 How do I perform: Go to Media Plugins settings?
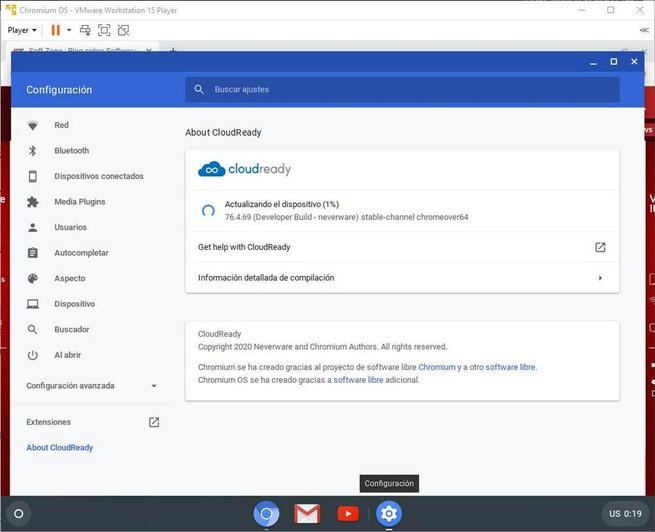(80, 202)
